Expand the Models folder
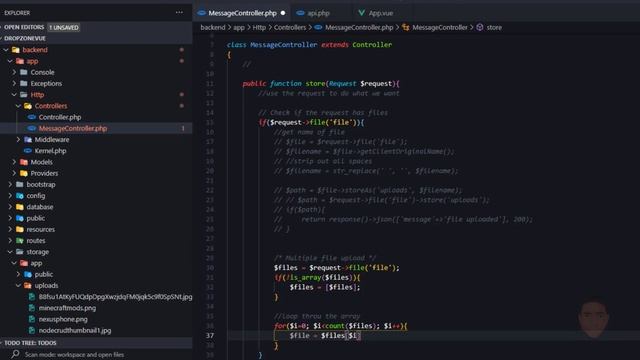 pyautogui.click(x=14, y=162)
